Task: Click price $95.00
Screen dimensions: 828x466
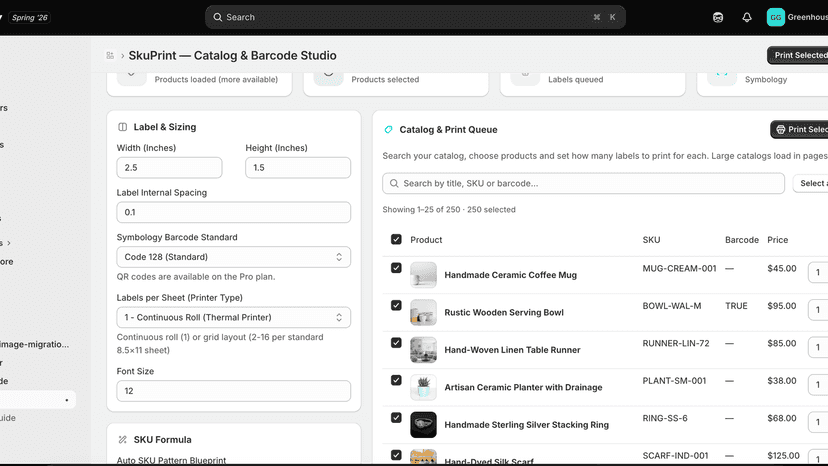Action: click(782, 306)
